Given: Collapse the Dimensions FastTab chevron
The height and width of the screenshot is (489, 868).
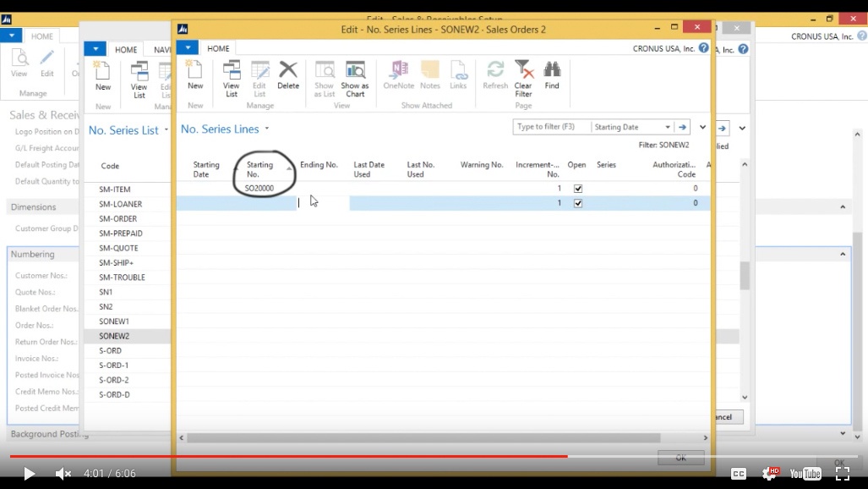Looking at the screenshot, I should tap(843, 206).
